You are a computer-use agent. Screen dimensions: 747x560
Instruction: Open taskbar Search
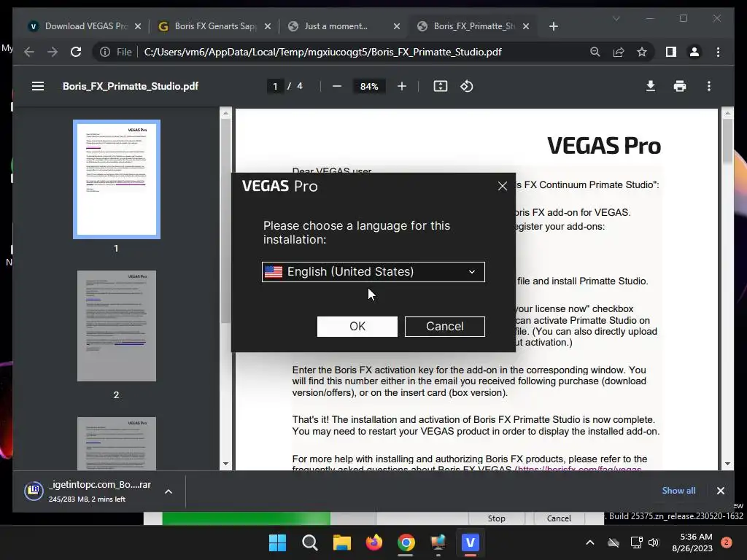[x=309, y=542]
